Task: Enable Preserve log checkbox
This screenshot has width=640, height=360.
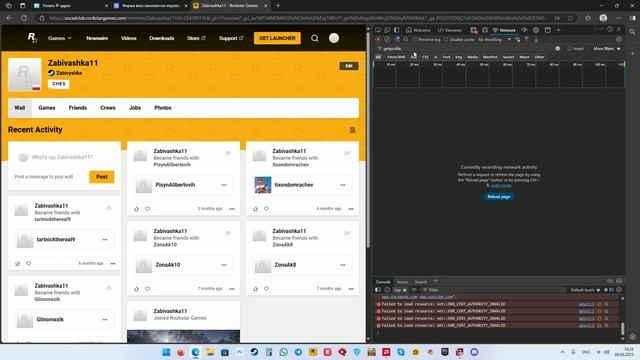Action: pyautogui.click(x=415, y=40)
